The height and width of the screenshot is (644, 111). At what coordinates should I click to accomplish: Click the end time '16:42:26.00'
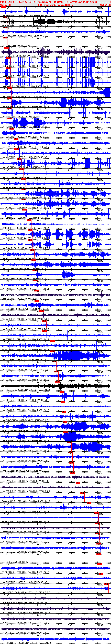tap(105, 5)
